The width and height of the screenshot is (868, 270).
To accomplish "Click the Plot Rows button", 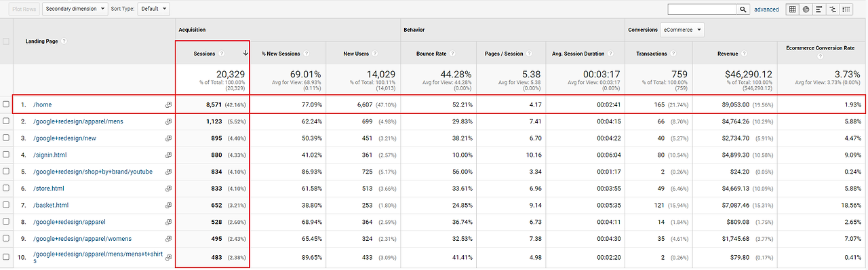I will 24,9.
